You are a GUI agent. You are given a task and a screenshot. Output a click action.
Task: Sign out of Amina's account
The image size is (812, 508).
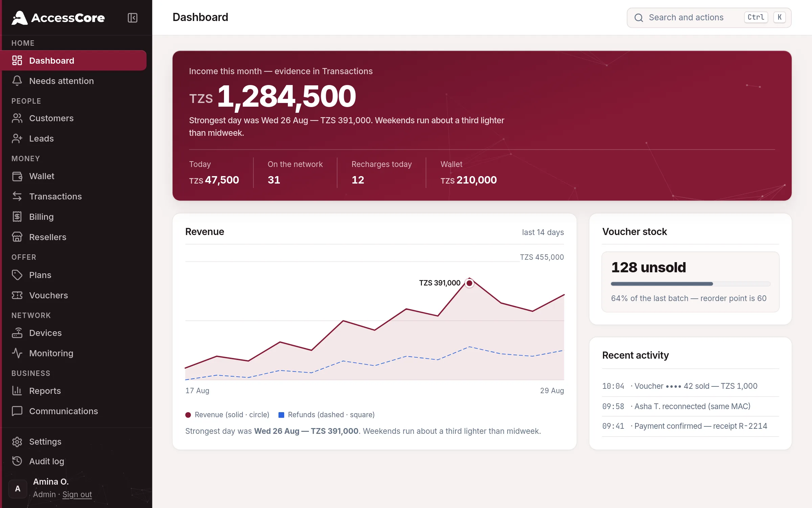(77, 494)
